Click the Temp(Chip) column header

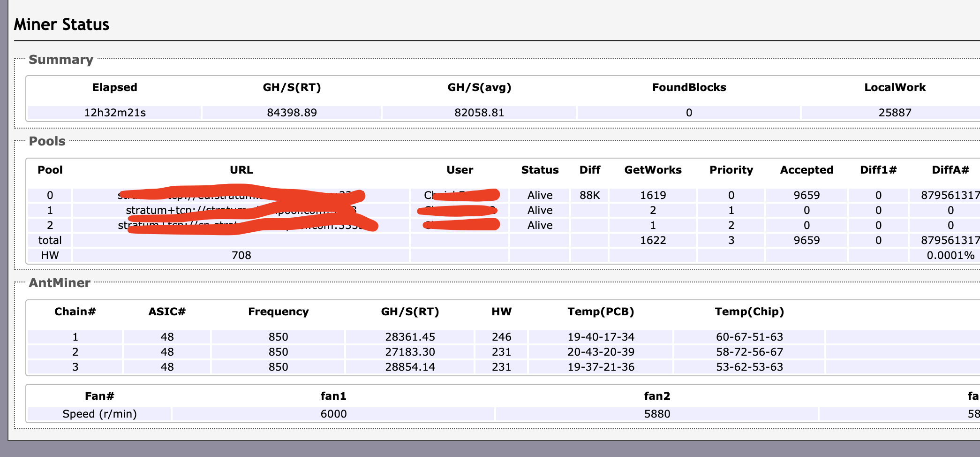pos(749,312)
